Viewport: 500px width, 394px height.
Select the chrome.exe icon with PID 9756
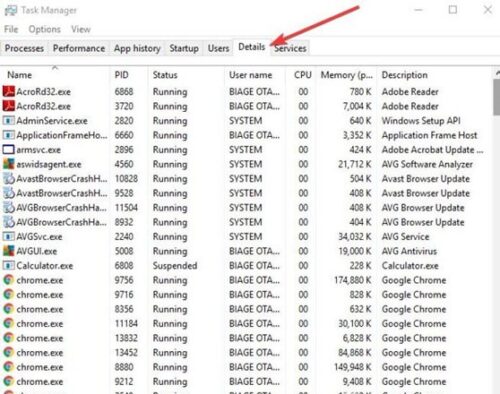(9, 280)
